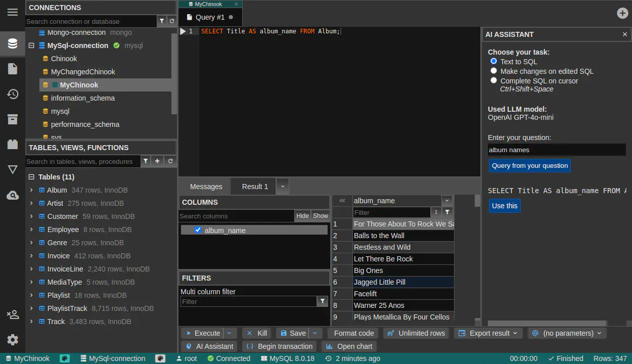Click the Unlimited rows button
The width and height of the screenshot is (632, 364).
(417, 333)
